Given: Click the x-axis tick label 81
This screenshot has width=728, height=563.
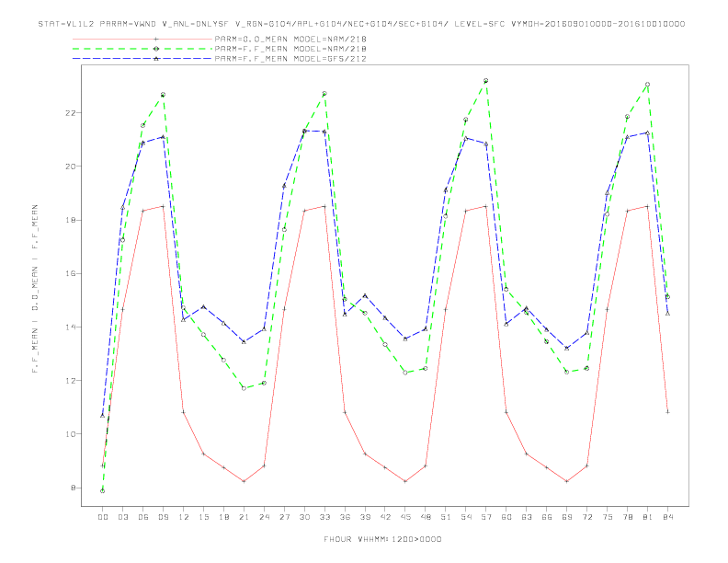Looking at the screenshot, I should [648, 517].
